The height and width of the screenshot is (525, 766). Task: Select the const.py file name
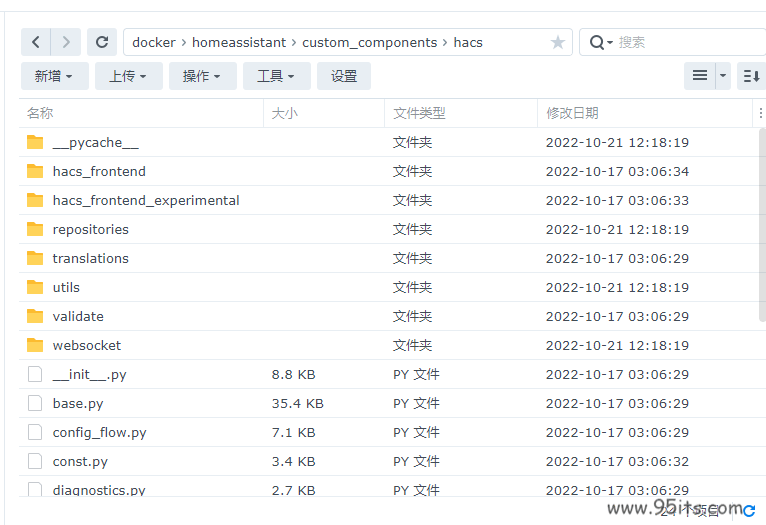80,462
